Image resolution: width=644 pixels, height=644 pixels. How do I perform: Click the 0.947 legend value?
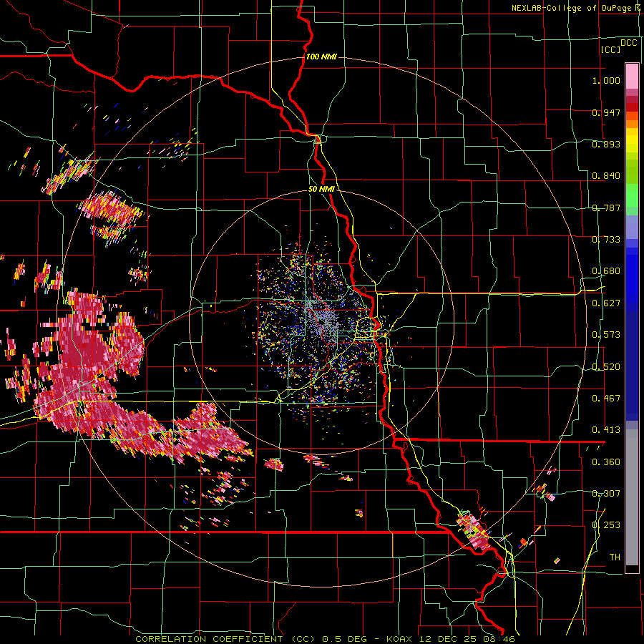606,112
